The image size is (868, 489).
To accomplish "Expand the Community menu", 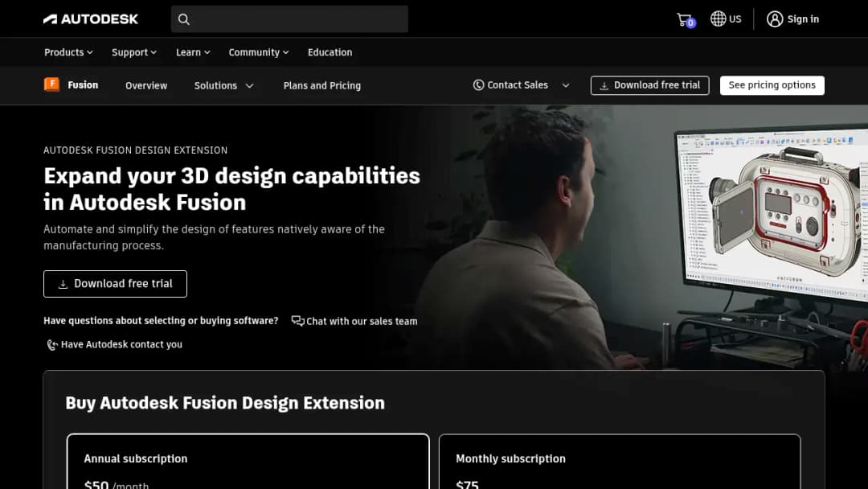I will [x=259, y=52].
